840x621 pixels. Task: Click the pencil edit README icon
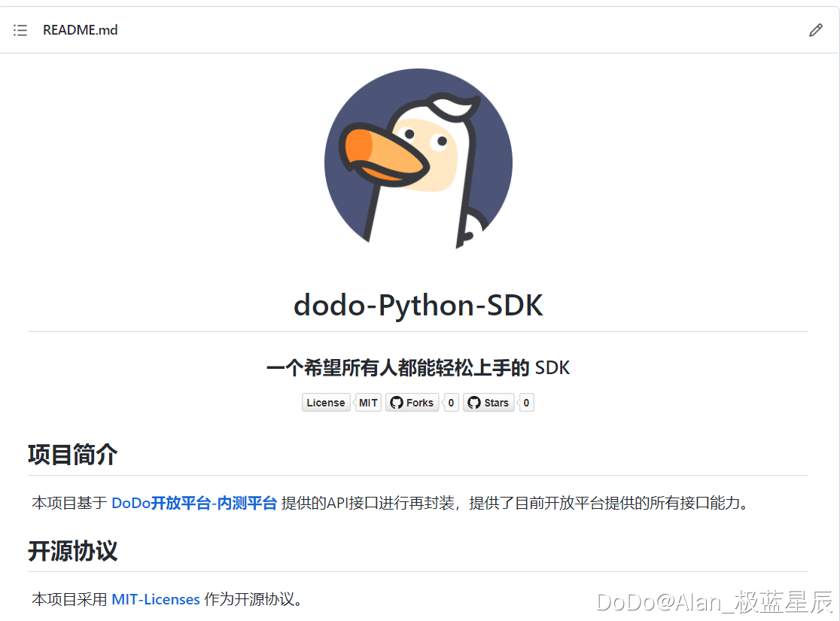point(815,30)
